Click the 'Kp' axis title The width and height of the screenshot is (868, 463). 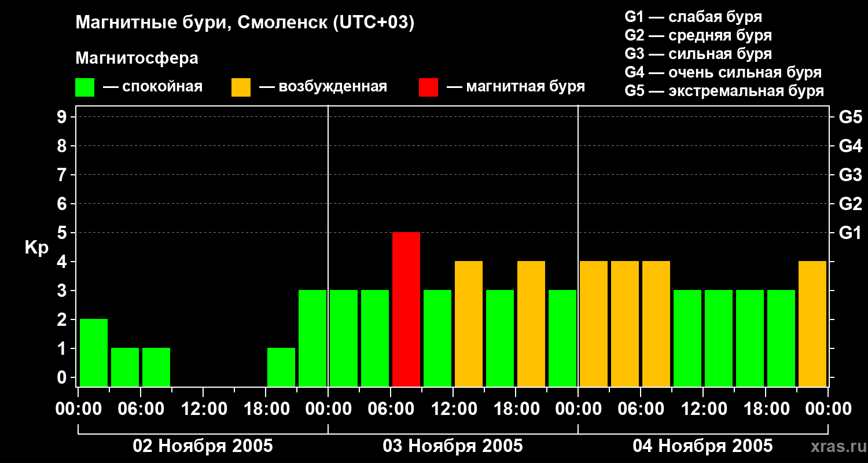pyautogui.click(x=36, y=248)
